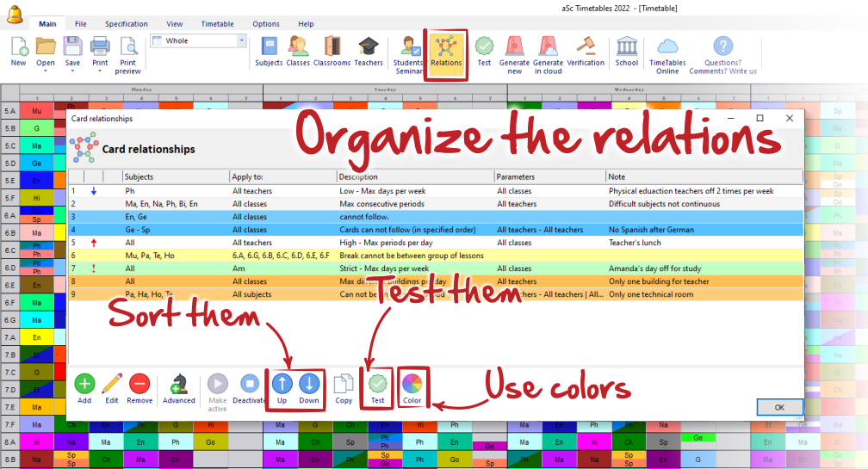Click class 5.A row header in timetable

coord(10,111)
